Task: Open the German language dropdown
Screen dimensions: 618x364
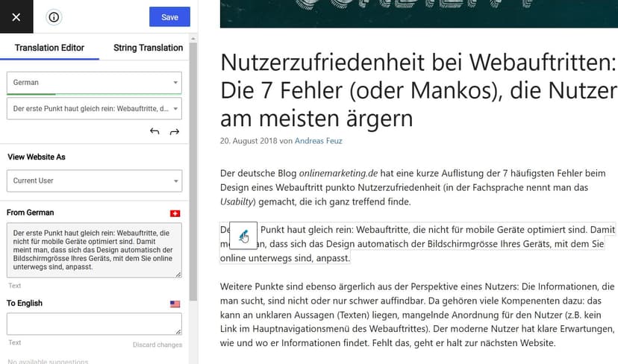Action: pyautogui.click(x=94, y=82)
